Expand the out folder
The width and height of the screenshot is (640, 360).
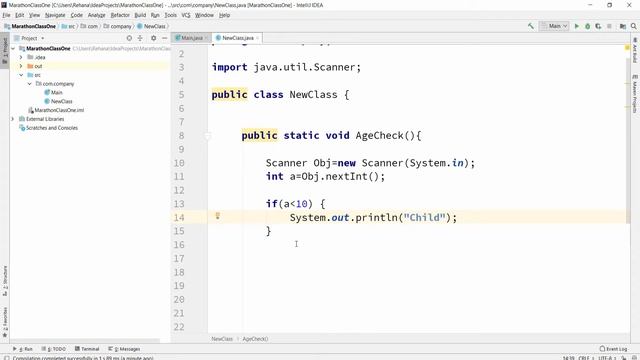coord(21,66)
